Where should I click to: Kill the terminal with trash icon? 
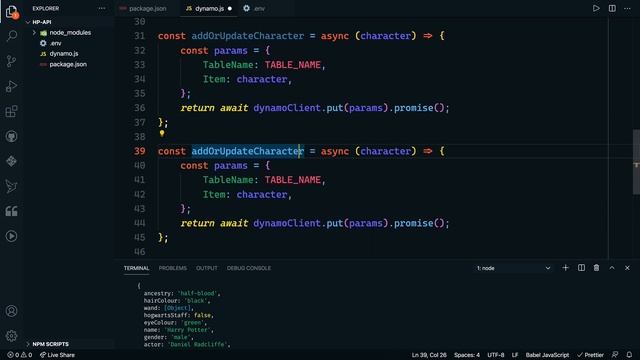click(596, 268)
